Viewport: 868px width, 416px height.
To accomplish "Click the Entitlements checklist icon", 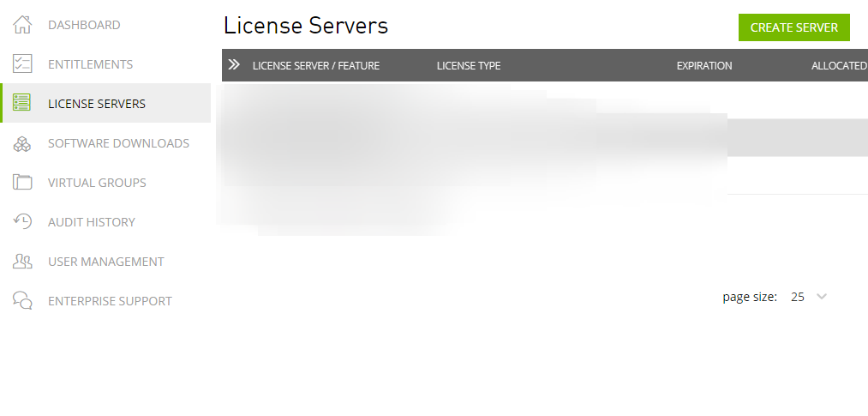I will tap(22, 64).
